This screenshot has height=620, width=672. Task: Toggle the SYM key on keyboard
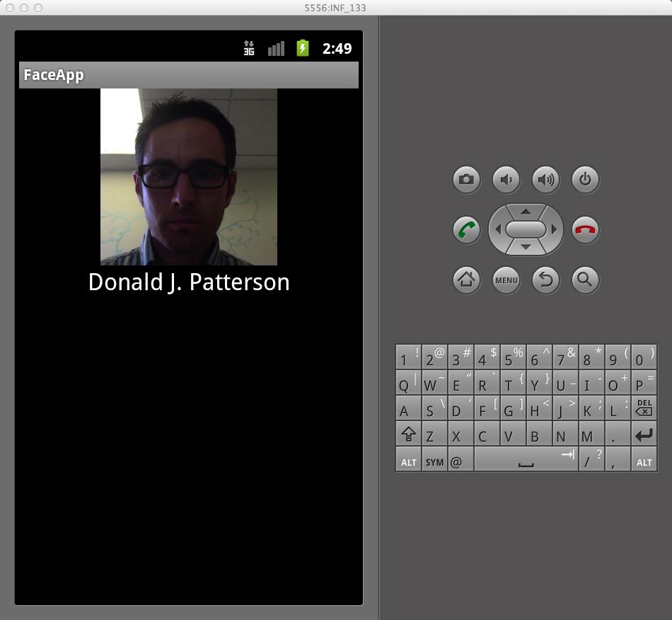[434, 461]
